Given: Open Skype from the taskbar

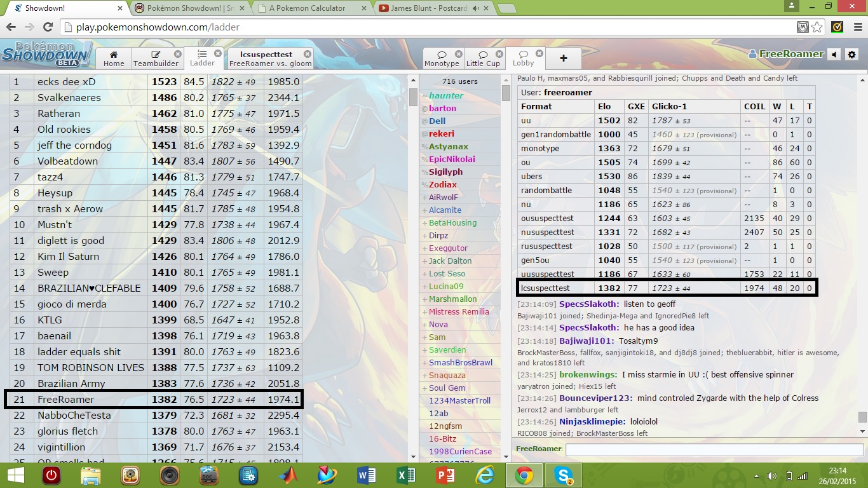Looking at the screenshot, I should coord(563,475).
